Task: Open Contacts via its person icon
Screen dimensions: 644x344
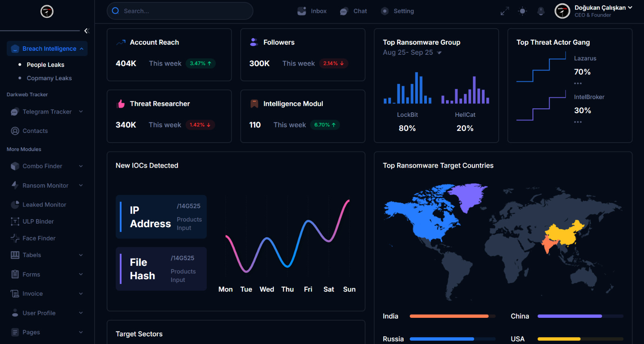Action: (15, 131)
